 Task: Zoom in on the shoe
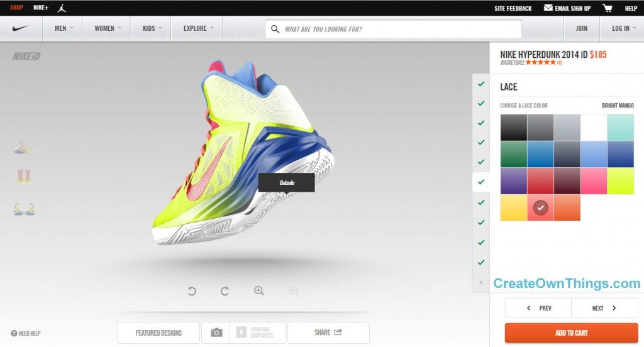pos(258,291)
